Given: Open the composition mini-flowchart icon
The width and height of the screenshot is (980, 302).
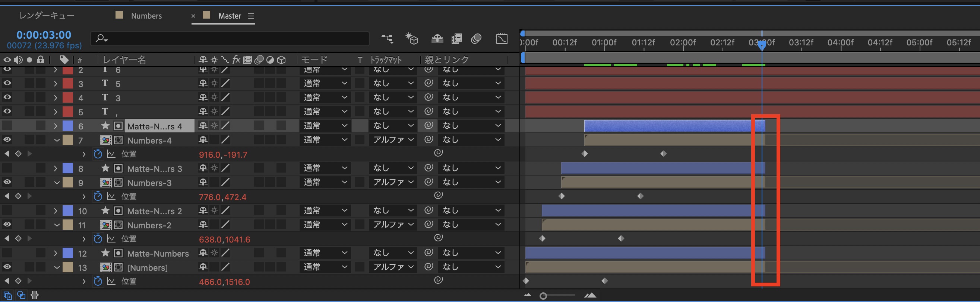Looking at the screenshot, I should pyautogui.click(x=387, y=38).
